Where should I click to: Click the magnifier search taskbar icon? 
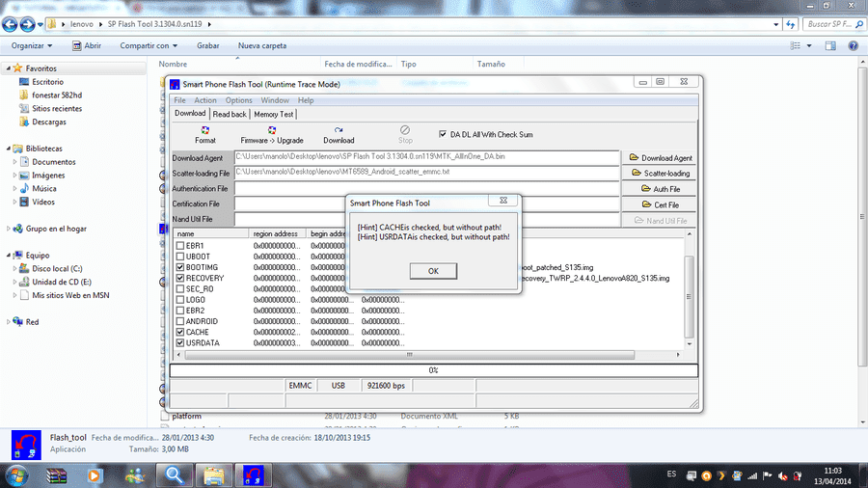(175, 475)
